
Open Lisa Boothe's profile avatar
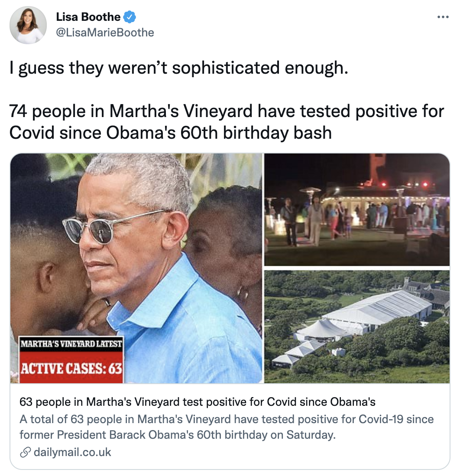(28, 25)
